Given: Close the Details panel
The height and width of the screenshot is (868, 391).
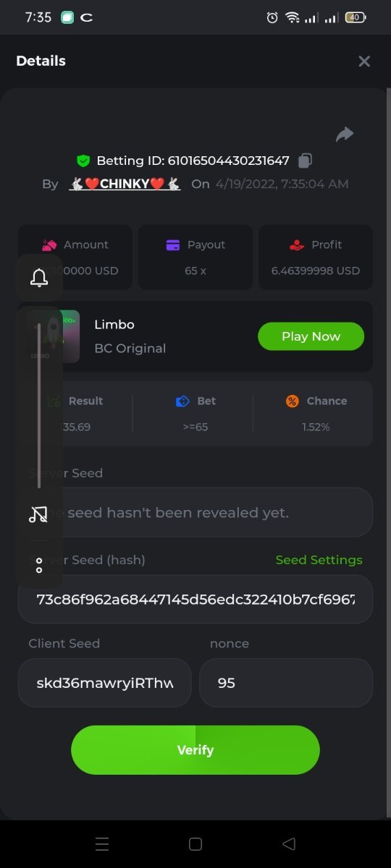Looking at the screenshot, I should pyautogui.click(x=364, y=61).
